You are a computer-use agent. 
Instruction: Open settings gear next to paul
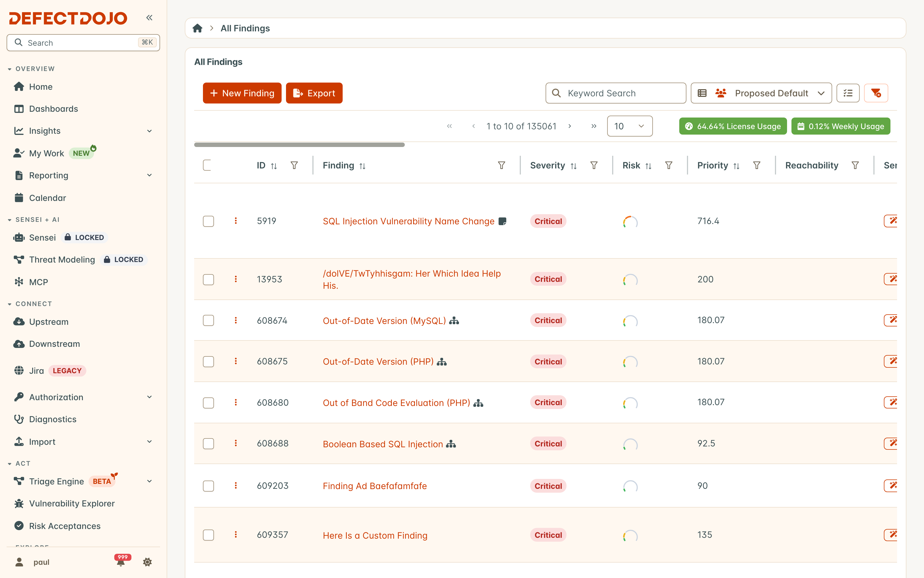tap(147, 562)
